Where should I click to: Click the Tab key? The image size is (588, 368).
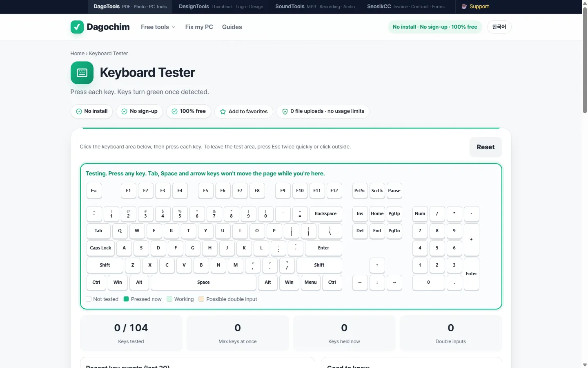coord(98,231)
